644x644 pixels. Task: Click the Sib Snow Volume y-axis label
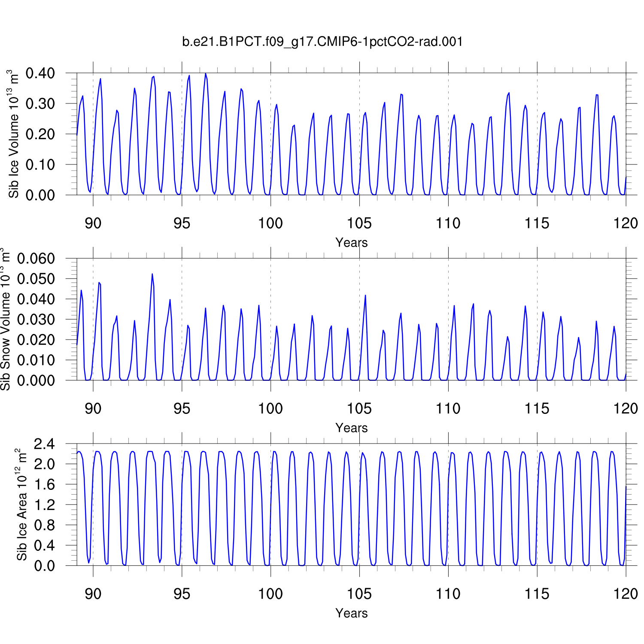coord(5,319)
